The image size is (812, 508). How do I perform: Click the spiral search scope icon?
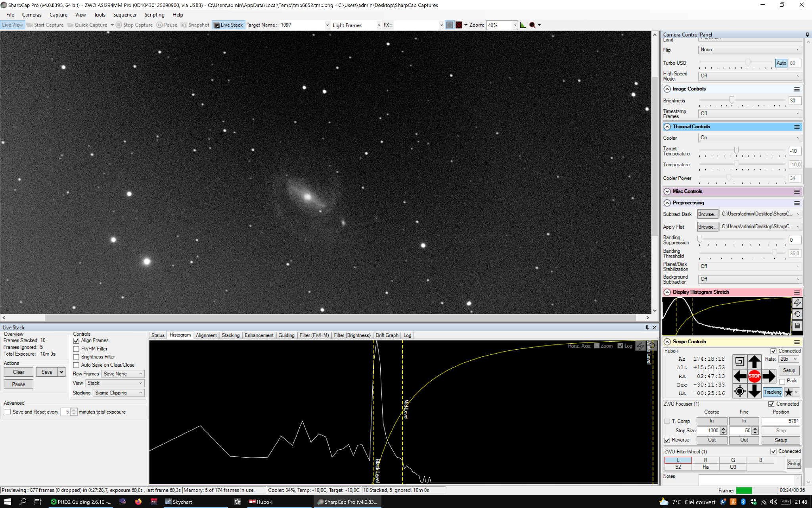(x=740, y=362)
